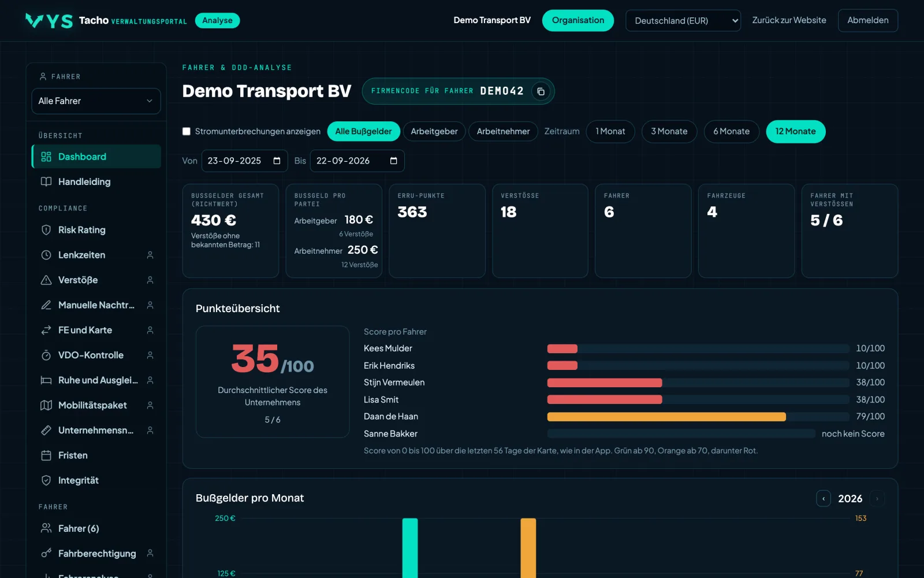
Task: Click the Integrität shield-check icon
Action: (46, 480)
